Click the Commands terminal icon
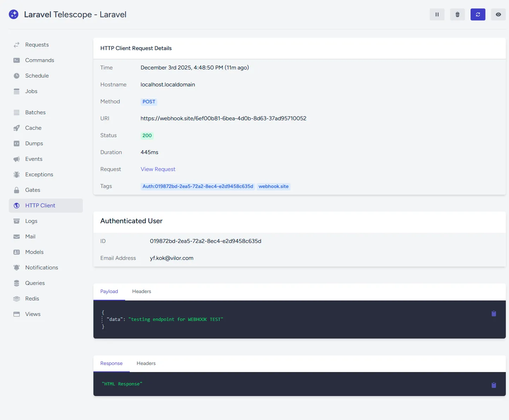The height and width of the screenshot is (420, 509). (x=17, y=60)
